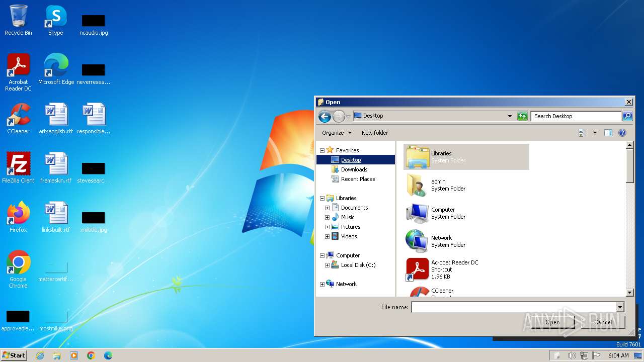This screenshot has height=362, width=644.
Task: Open Acrobat Reader DC desktop shortcut
Action: 18,72
